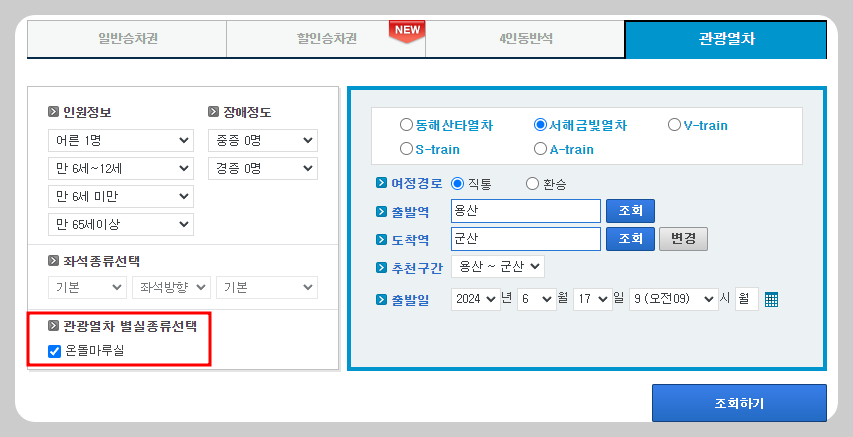Open the hour dropdown 9 (오전09)
This screenshot has width=853, height=437.
(673, 299)
